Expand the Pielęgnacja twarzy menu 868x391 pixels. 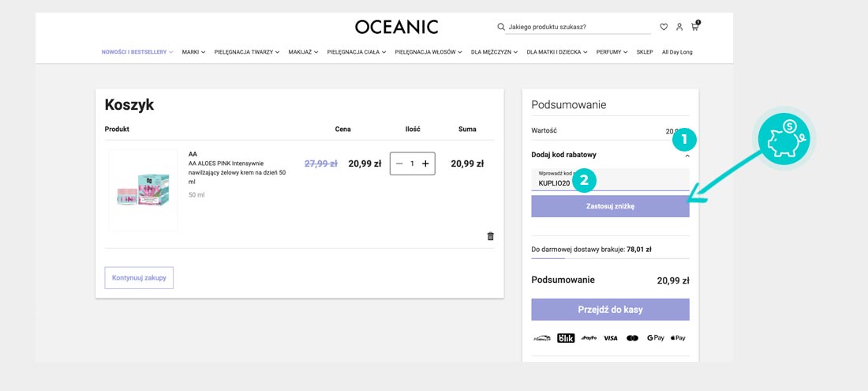pos(247,52)
